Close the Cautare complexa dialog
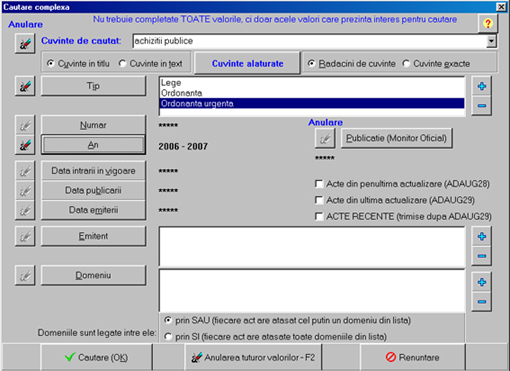The width and height of the screenshot is (510, 371). click(501, 7)
